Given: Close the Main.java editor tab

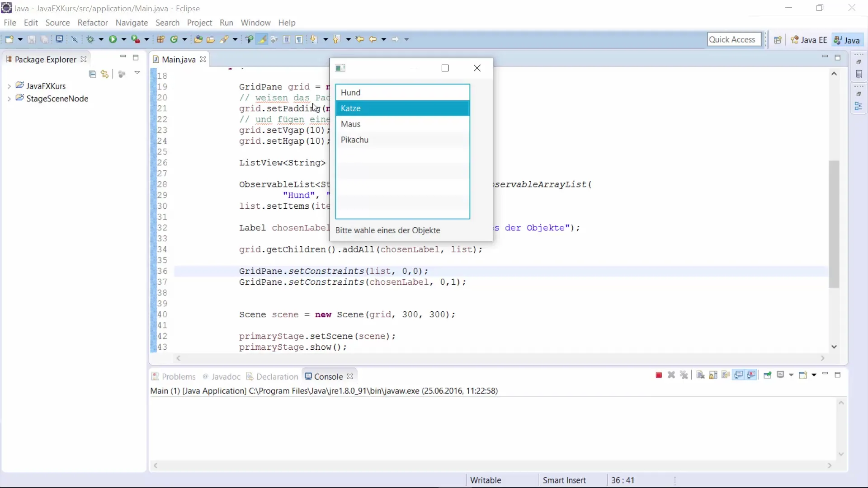Looking at the screenshot, I should click(203, 59).
